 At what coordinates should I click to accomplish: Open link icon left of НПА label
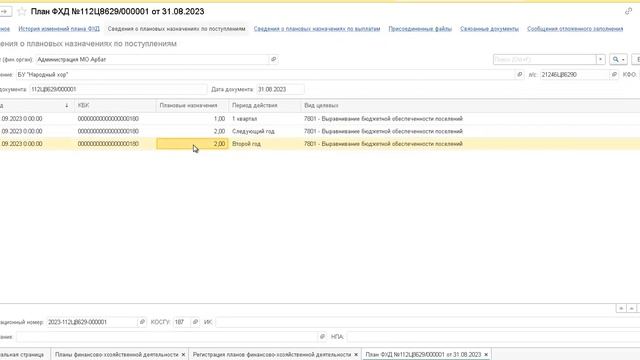pyautogui.click(x=322, y=337)
